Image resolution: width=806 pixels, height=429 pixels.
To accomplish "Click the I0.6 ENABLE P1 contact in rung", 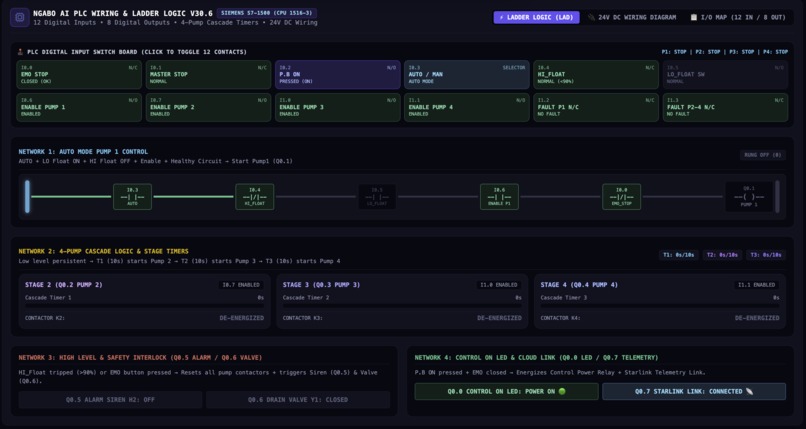I will [499, 197].
